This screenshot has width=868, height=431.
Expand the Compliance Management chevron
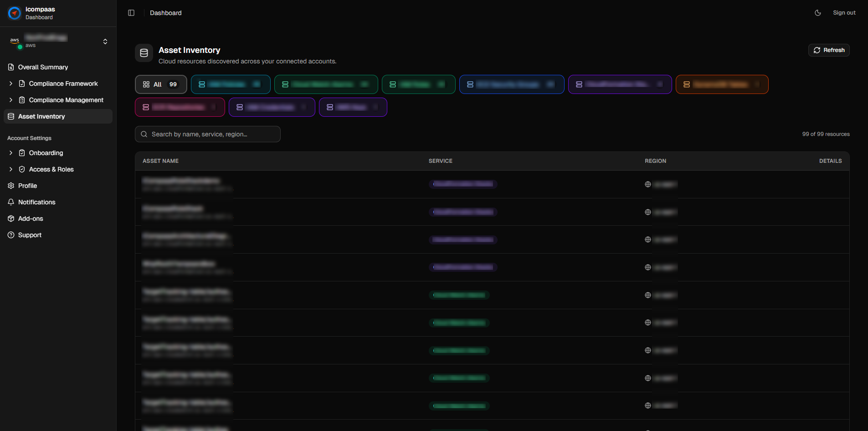(x=11, y=100)
